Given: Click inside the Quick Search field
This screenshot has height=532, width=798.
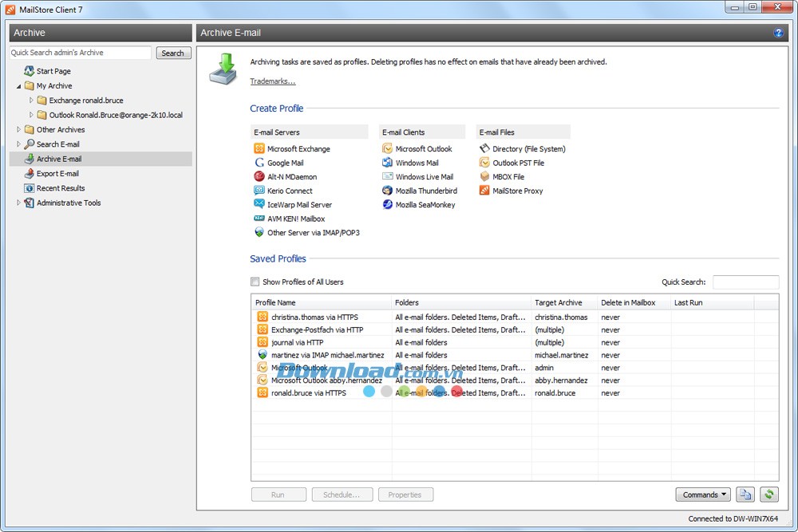Looking at the screenshot, I should click(745, 282).
